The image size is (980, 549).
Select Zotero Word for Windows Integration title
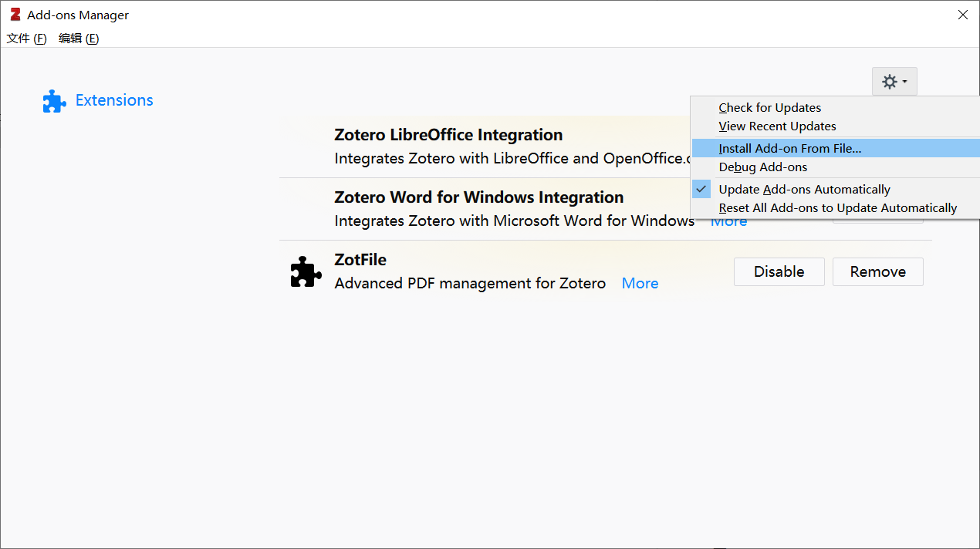pyautogui.click(x=478, y=197)
